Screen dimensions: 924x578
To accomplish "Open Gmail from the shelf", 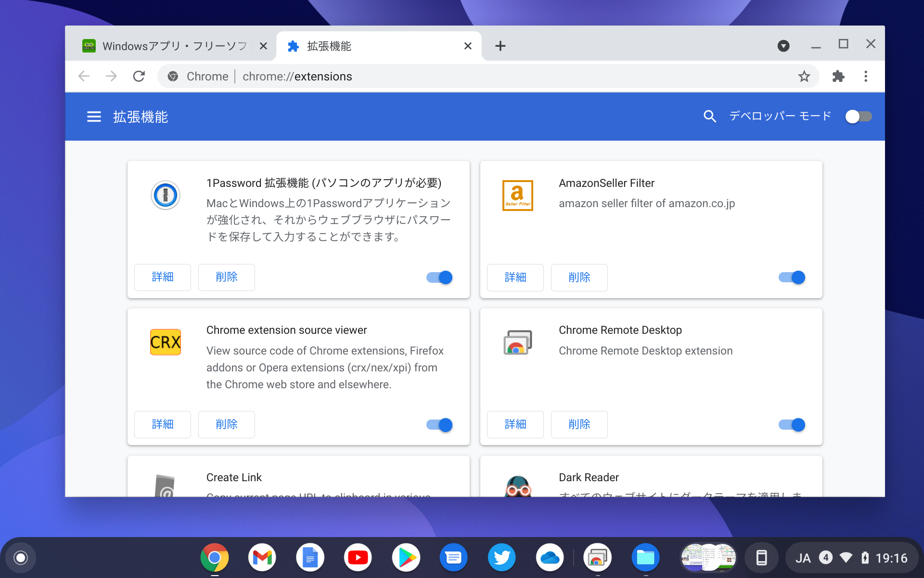I will [262, 557].
